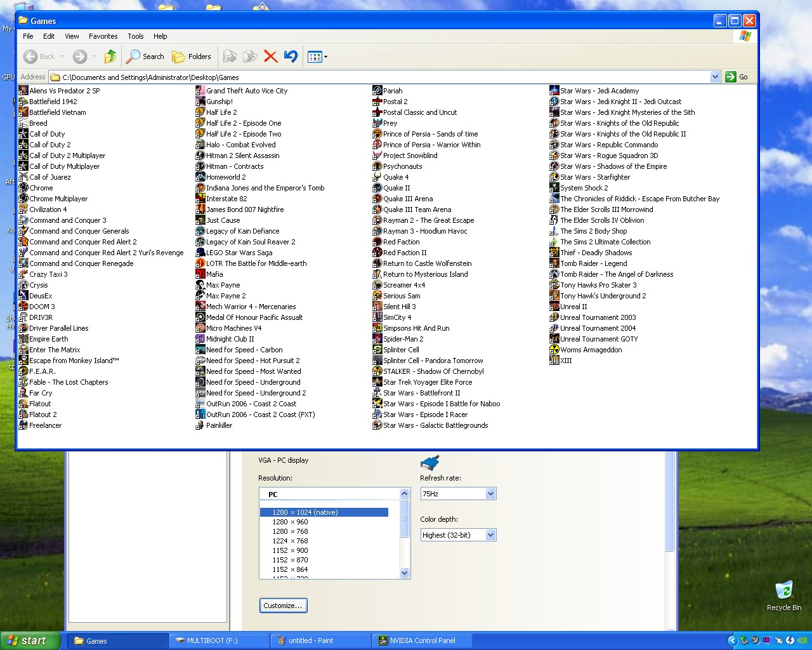
Task: Switch to untitled - Paint taskbar button
Action: coord(321,640)
